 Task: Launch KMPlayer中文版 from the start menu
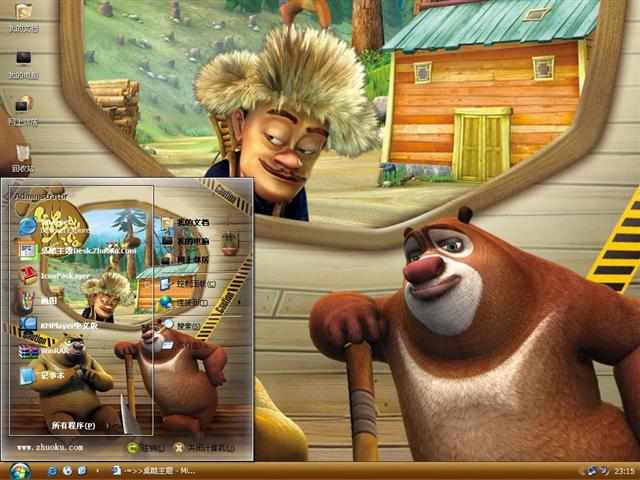[x=58, y=325]
